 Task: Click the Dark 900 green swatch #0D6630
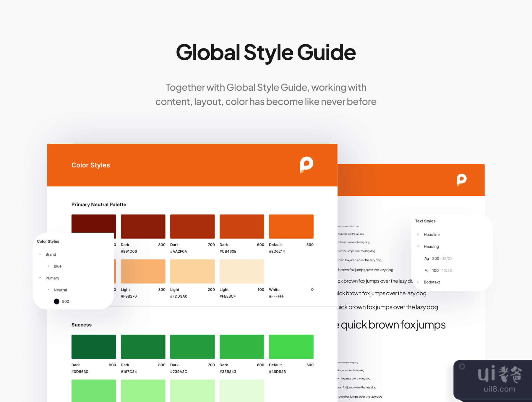pos(94,347)
